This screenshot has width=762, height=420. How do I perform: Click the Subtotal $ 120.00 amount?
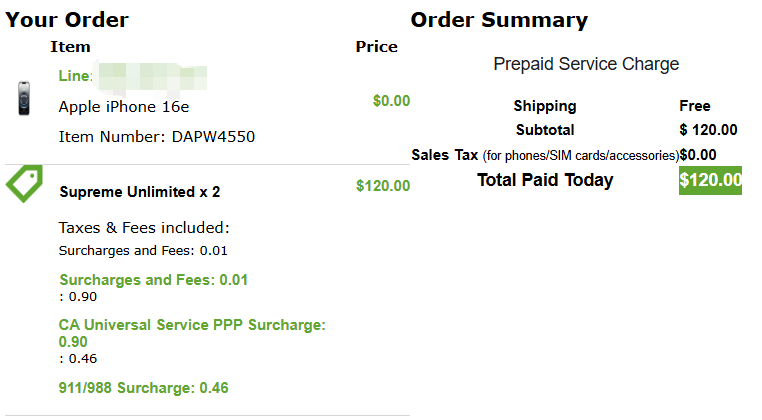point(708,129)
